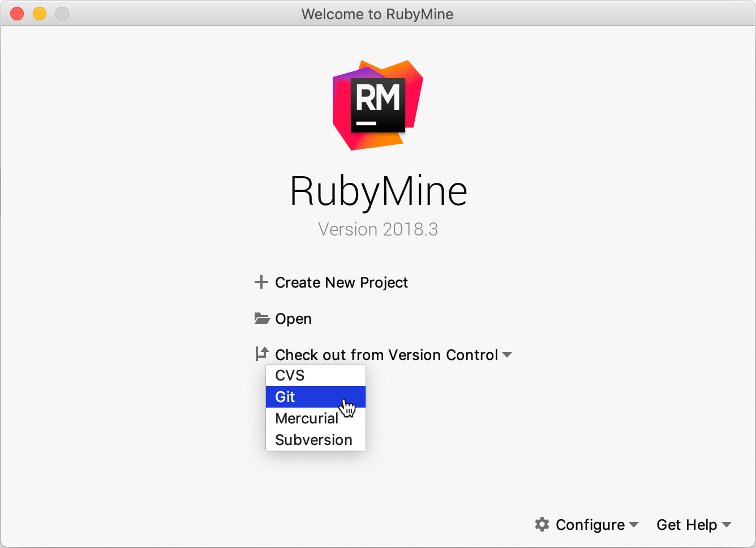This screenshot has width=756, height=548.
Task: Click the plus icon beside Create New Project
Action: [261, 282]
